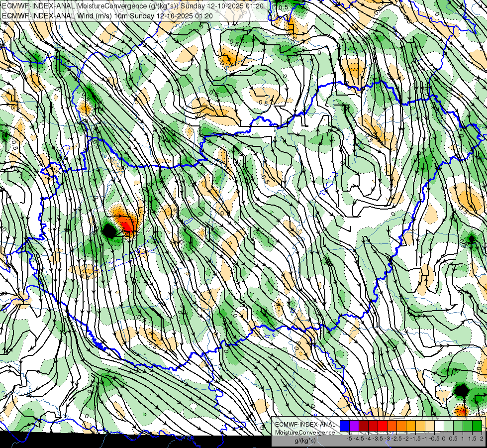487x448 pixels.
Task: Click the dark maroon swatch between -4.5 and -4
Action: [364, 426]
